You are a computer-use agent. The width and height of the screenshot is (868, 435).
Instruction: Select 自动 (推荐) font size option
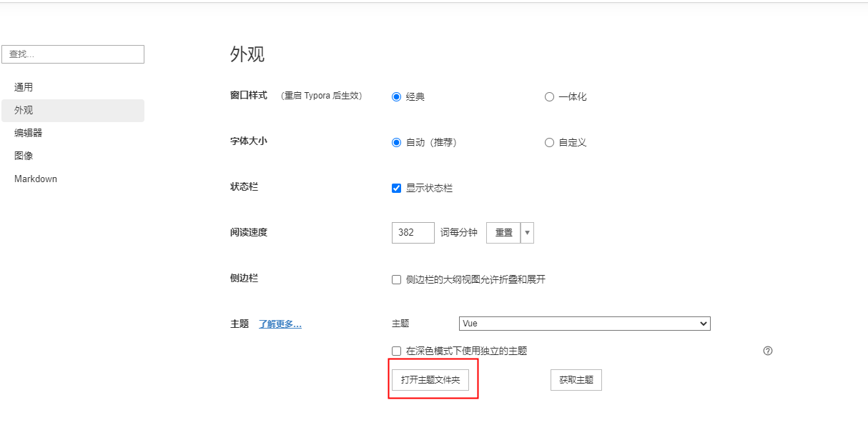[x=397, y=143]
